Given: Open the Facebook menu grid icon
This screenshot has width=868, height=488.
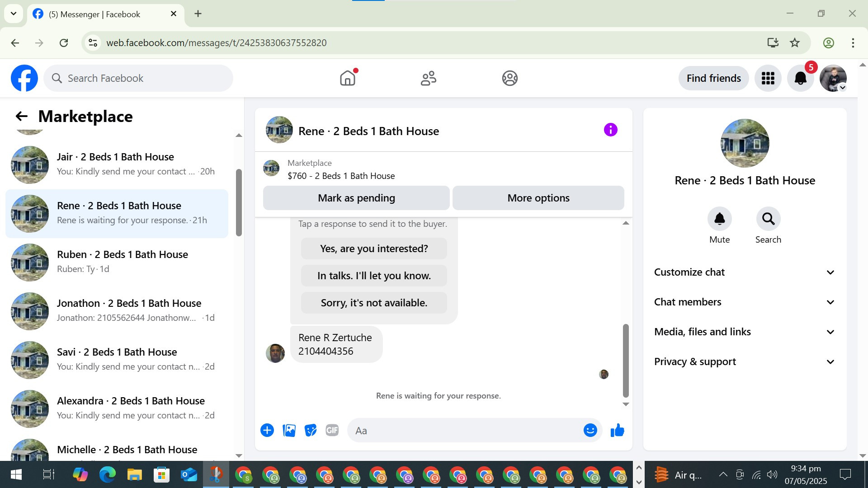Looking at the screenshot, I should pyautogui.click(x=768, y=78).
